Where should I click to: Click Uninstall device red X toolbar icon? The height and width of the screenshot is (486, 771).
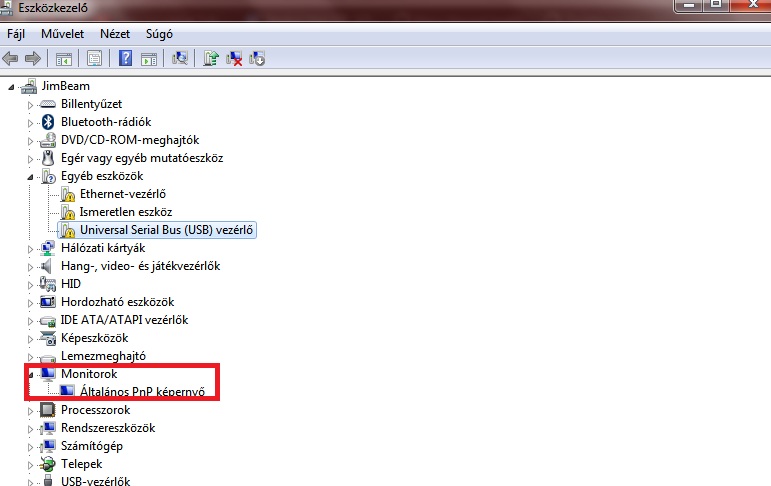point(234,59)
